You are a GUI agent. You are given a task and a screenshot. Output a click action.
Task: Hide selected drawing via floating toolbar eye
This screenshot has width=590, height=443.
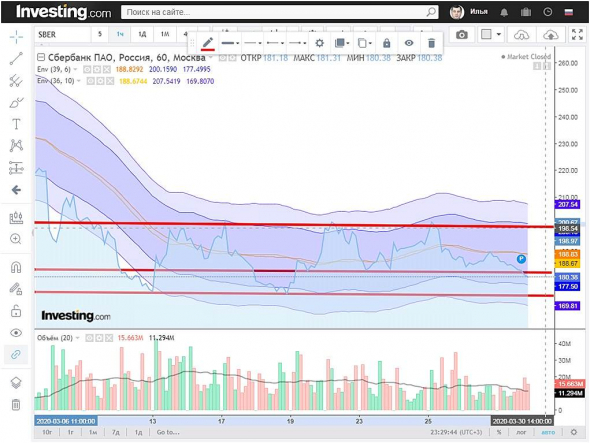(x=409, y=43)
